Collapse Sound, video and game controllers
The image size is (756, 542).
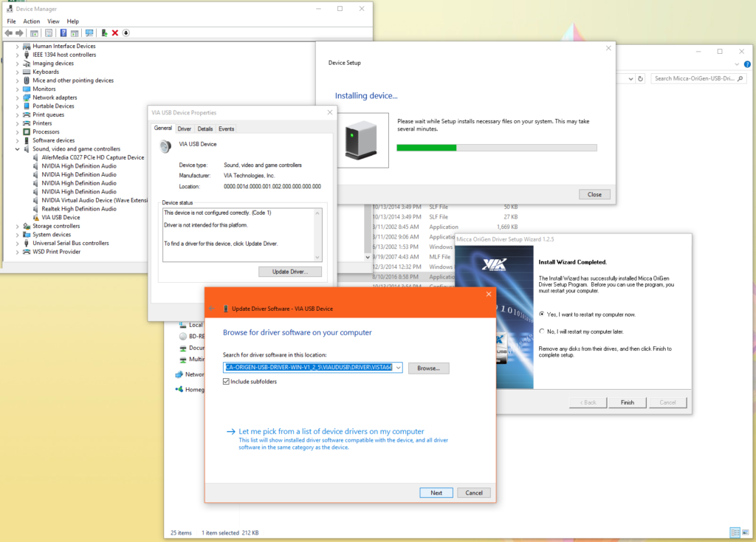pyautogui.click(x=18, y=149)
